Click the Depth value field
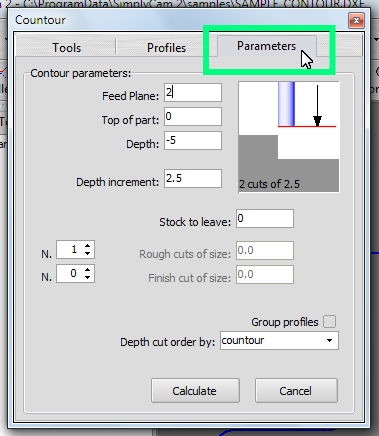379x436 pixels. 193,140
